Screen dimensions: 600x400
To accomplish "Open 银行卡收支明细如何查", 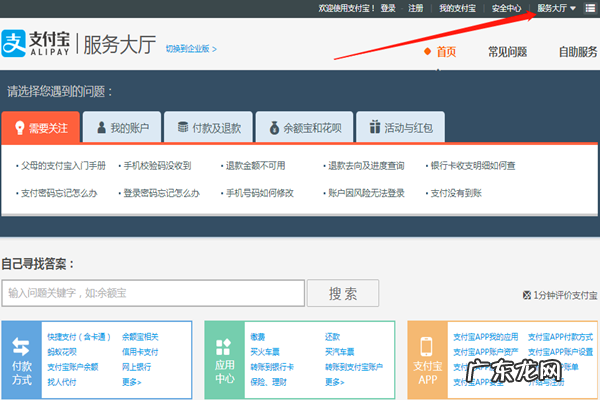I will tap(473, 166).
